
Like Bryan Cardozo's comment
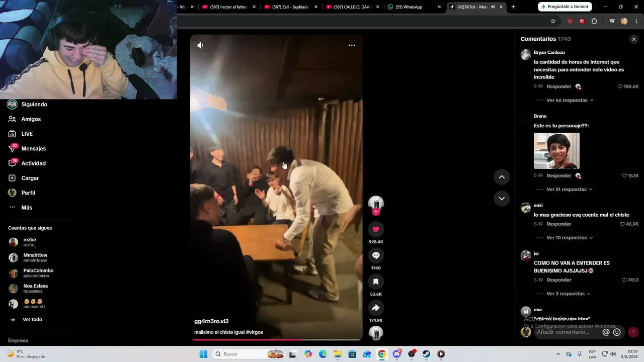pyautogui.click(x=620, y=86)
